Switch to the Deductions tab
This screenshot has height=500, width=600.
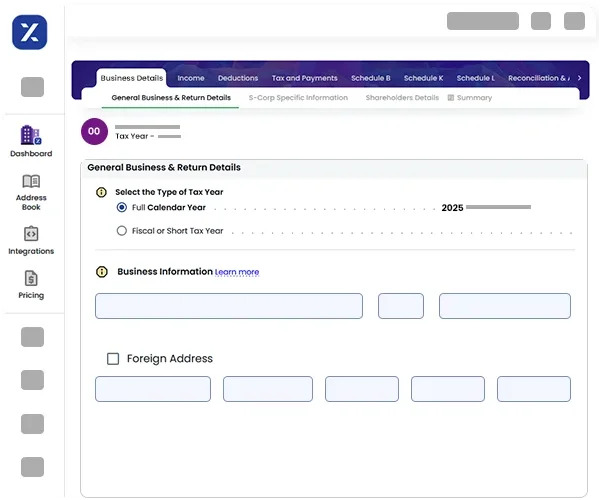point(238,78)
